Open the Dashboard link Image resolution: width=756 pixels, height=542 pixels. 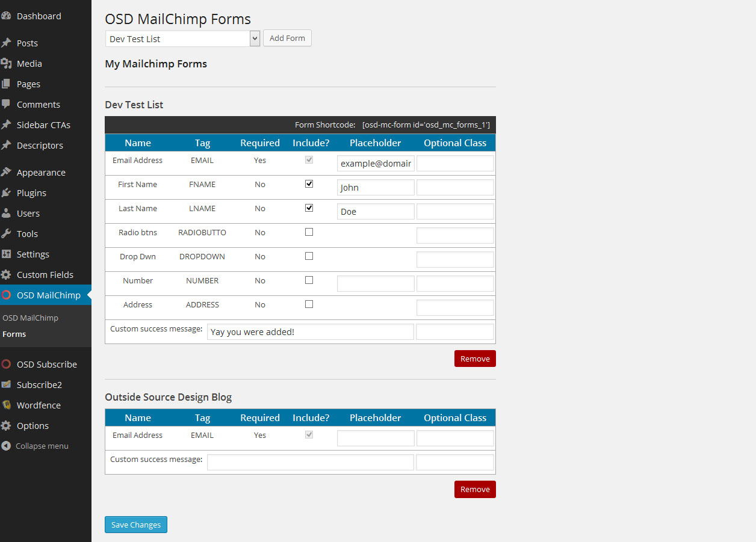pyautogui.click(x=39, y=16)
